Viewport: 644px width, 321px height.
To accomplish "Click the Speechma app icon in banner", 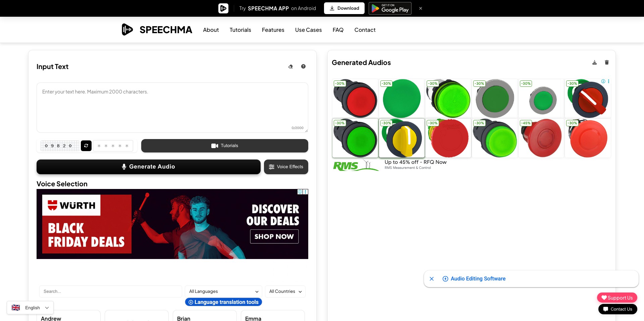I will pyautogui.click(x=223, y=8).
